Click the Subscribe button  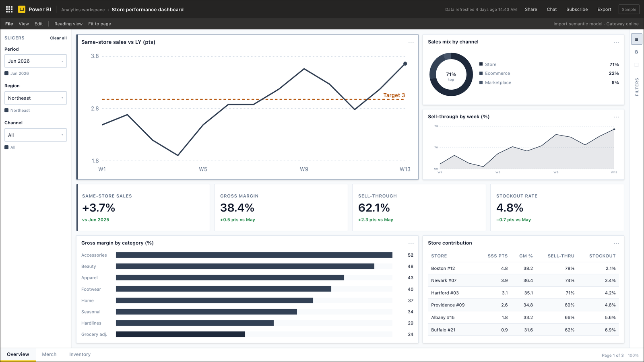pos(577,9)
